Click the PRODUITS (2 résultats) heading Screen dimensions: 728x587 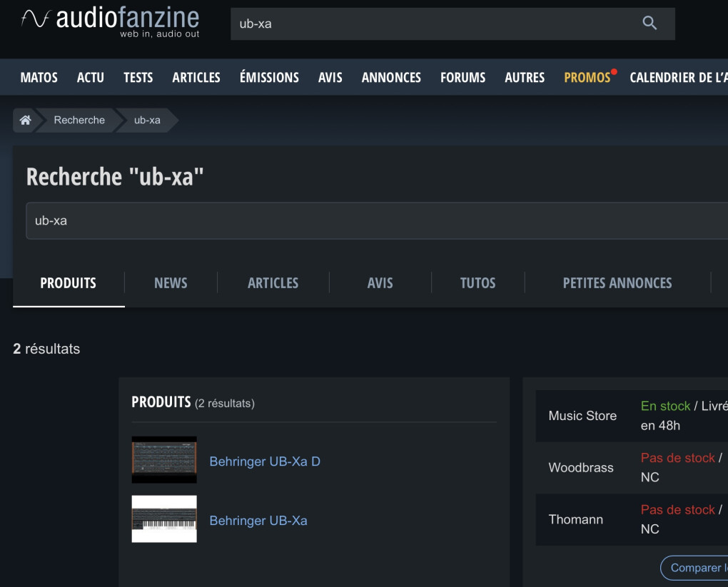click(x=193, y=402)
